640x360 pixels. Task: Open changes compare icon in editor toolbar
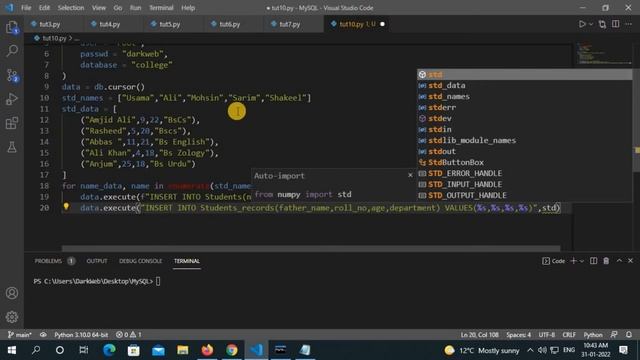602,24
